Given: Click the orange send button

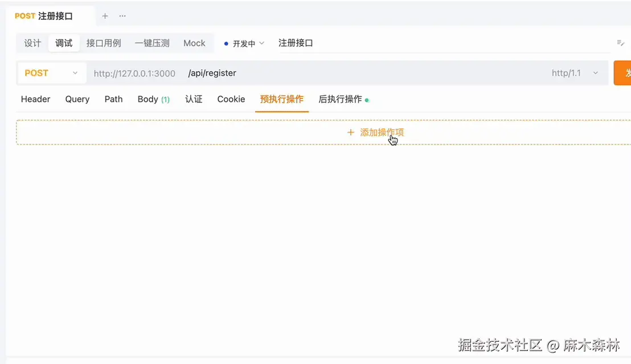Looking at the screenshot, I should click(622, 73).
